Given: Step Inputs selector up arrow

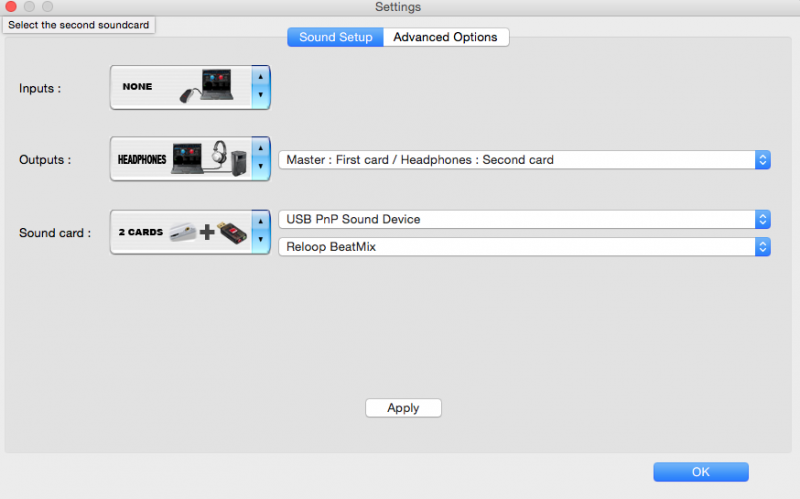Looking at the screenshot, I should coord(261,77).
